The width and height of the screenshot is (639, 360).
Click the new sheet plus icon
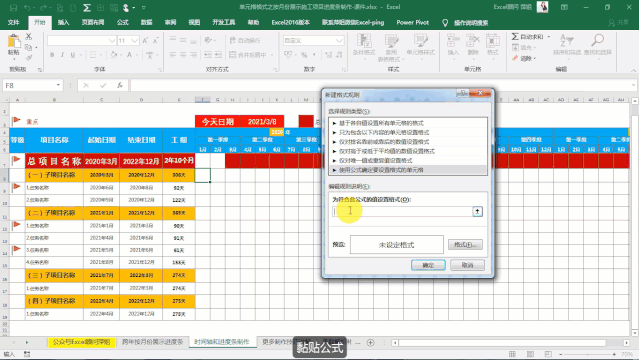tap(370, 342)
